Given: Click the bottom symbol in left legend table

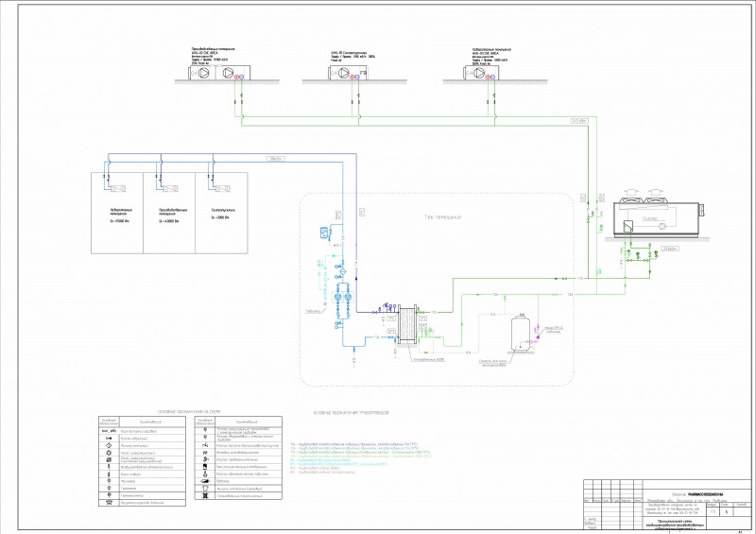Looking at the screenshot, I should click(109, 503).
